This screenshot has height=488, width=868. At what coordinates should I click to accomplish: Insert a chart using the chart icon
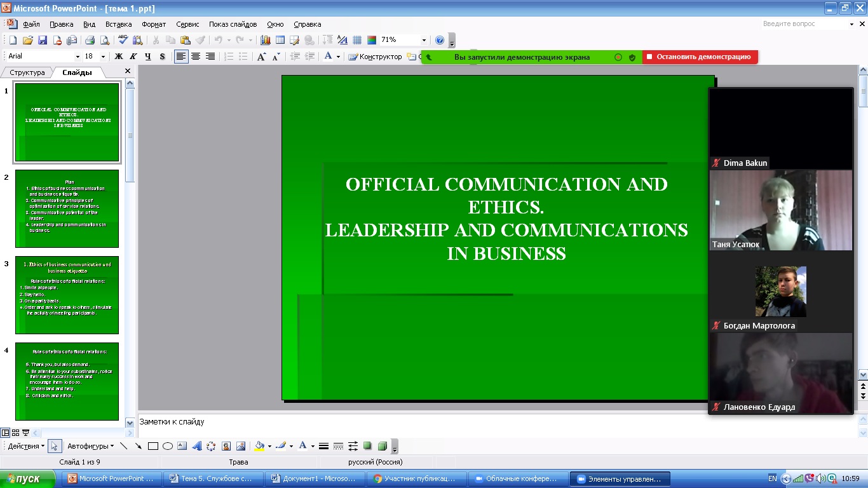266,40
